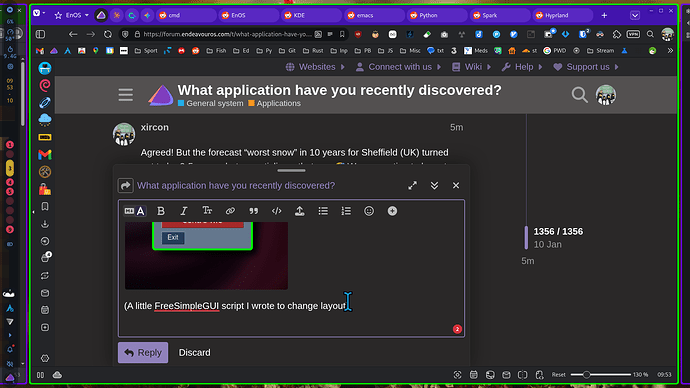Open the Downloads panel in sidebar

coord(45,224)
